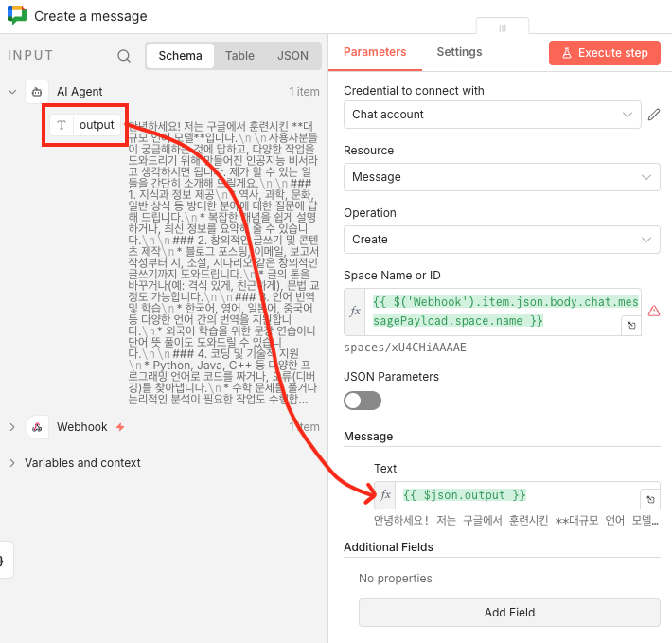Toggle the JSON Parameters switch
Image resolution: width=672 pixels, height=643 pixels.
coord(363,401)
